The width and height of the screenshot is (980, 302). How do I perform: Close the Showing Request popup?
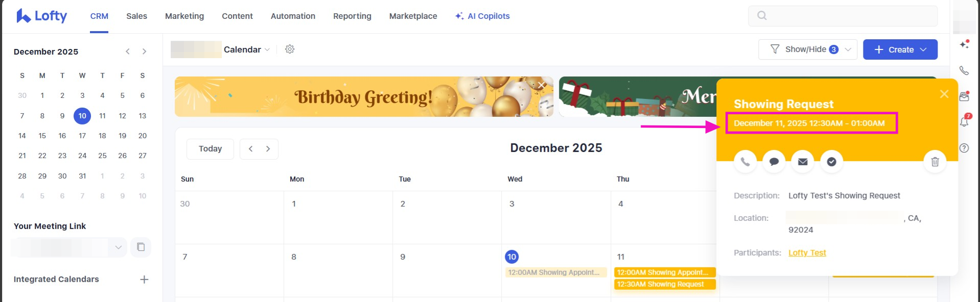coord(944,94)
